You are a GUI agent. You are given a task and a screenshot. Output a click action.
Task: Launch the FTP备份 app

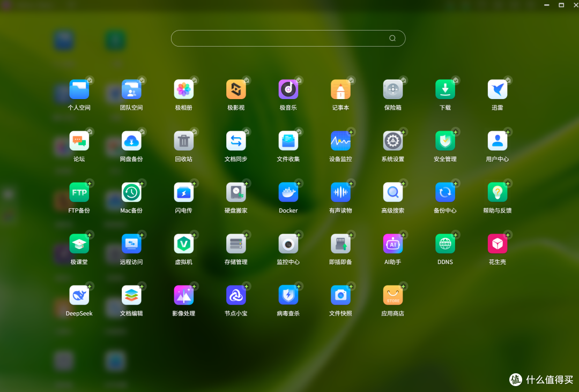click(x=79, y=192)
